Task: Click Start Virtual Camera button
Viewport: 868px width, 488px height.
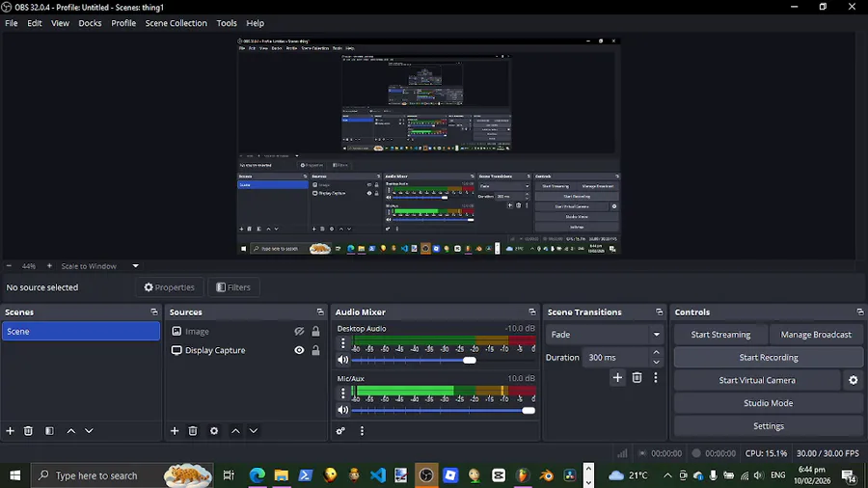Action: pyautogui.click(x=757, y=380)
